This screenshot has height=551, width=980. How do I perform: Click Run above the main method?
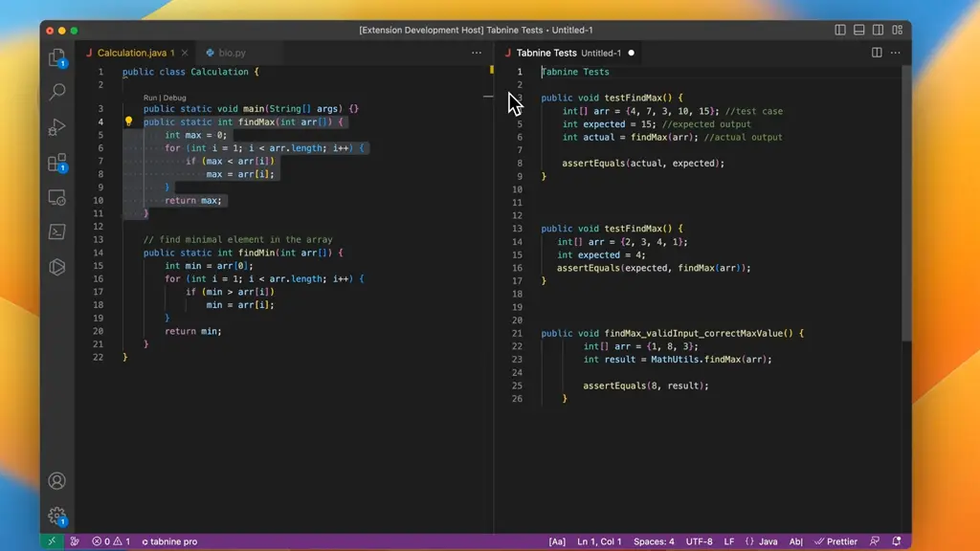(x=150, y=98)
